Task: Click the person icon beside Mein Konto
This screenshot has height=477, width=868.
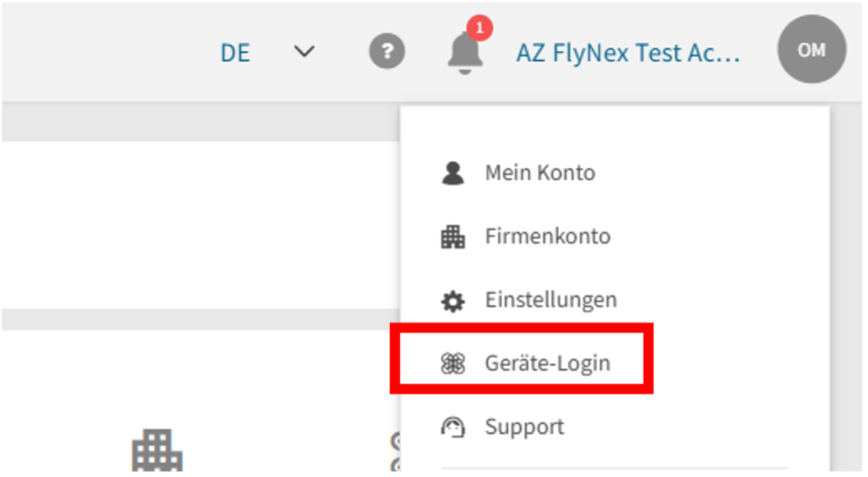Action: pos(453,173)
